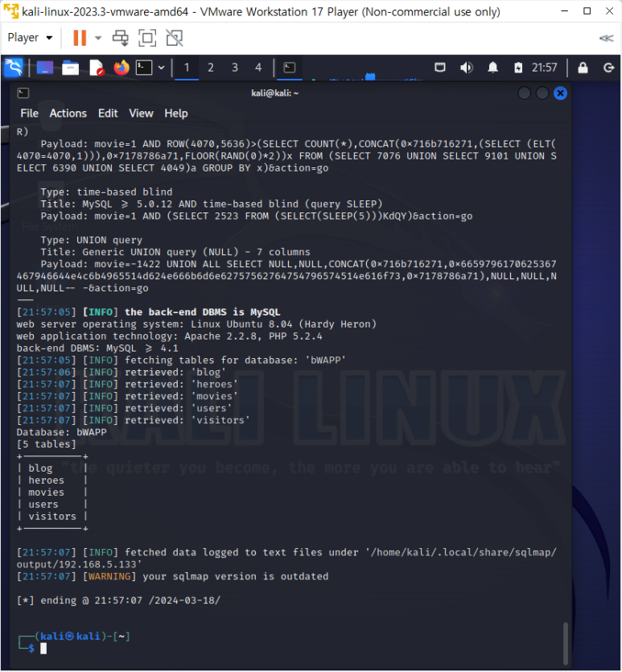Open the Kali applications menu icon
Image resolution: width=622 pixels, height=672 pixels.
coord(14,68)
